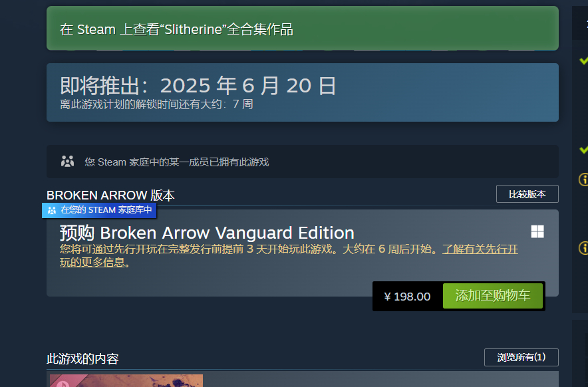Open the 比较版本 compare editions button
588x387 pixels.
pyautogui.click(x=527, y=194)
